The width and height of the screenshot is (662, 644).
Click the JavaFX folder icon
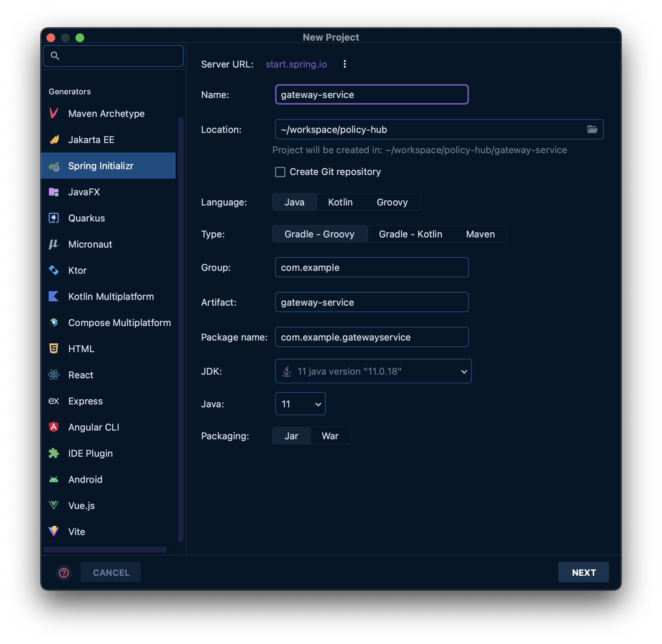pos(54,192)
